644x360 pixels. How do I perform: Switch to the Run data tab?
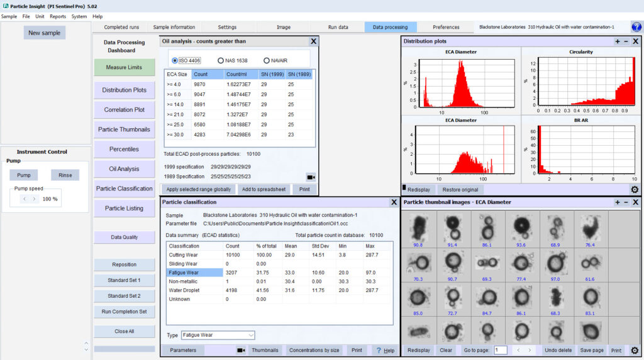(x=338, y=27)
